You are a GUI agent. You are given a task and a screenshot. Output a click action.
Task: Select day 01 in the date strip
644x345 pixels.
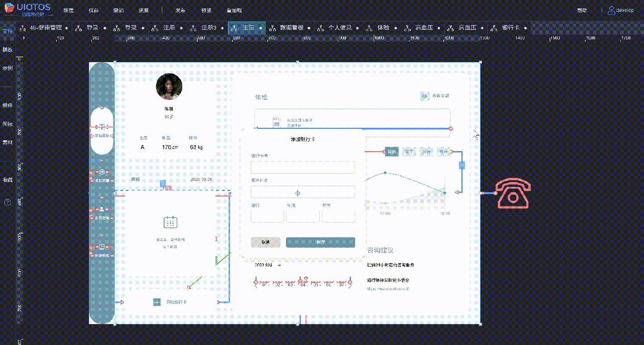[265, 285]
